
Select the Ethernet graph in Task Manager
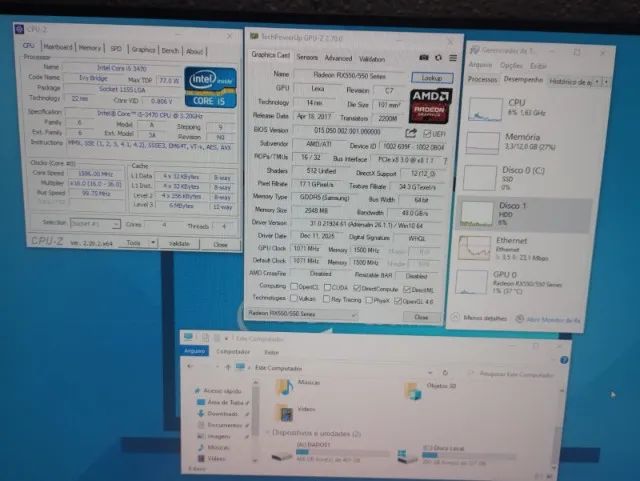(x=474, y=248)
